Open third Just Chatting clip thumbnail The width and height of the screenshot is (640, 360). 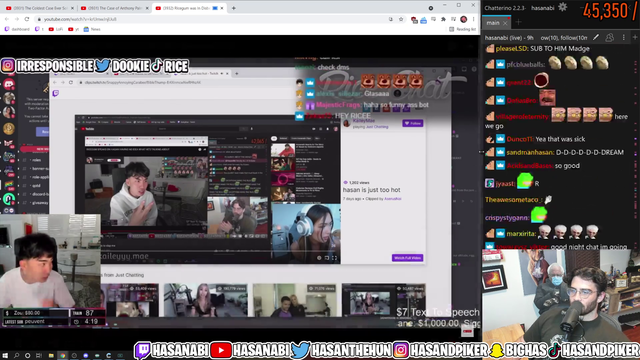(294, 300)
